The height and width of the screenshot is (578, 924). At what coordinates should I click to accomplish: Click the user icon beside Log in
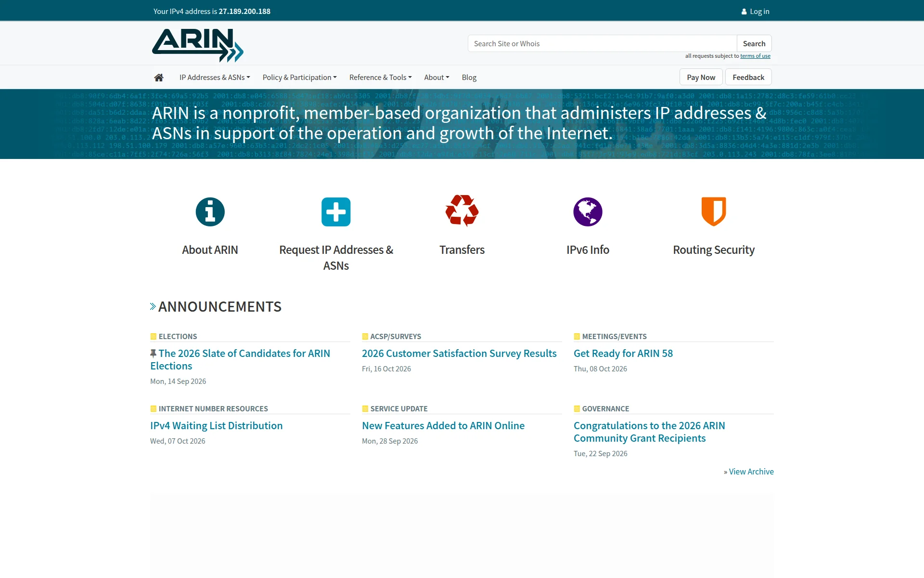tap(744, 12)
